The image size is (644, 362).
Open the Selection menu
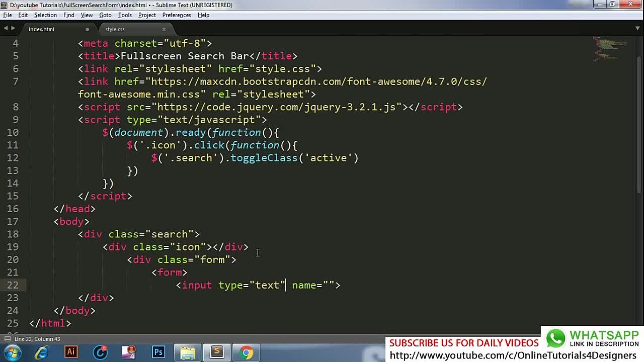click(x=45, y=15)
